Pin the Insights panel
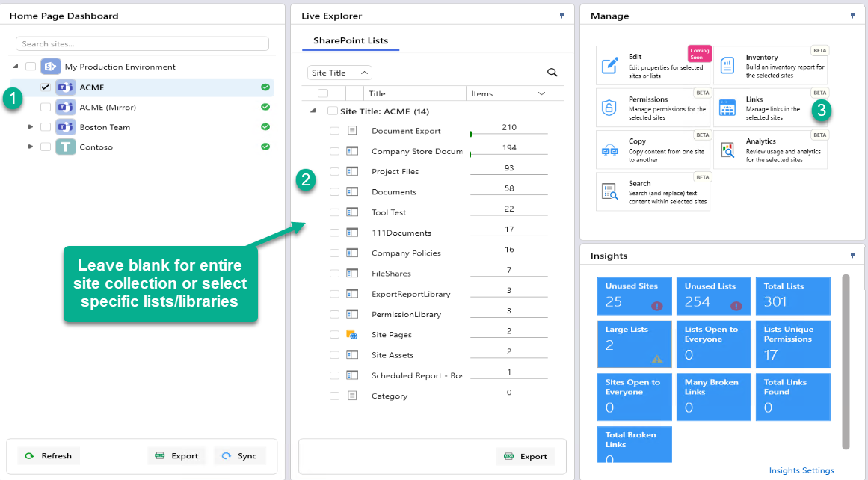 (x=852, y=255)
